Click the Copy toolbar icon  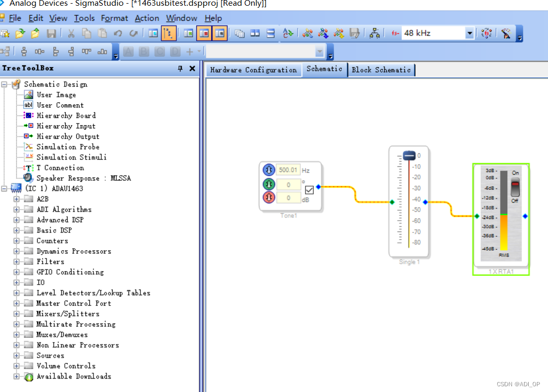tap(86, 33)
